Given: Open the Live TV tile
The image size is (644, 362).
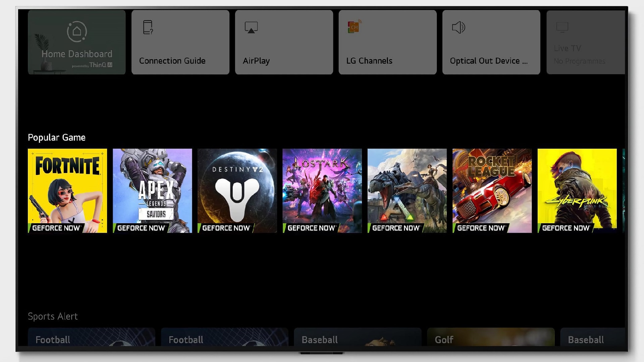Looking at the screenshot, I should (586, 42).
